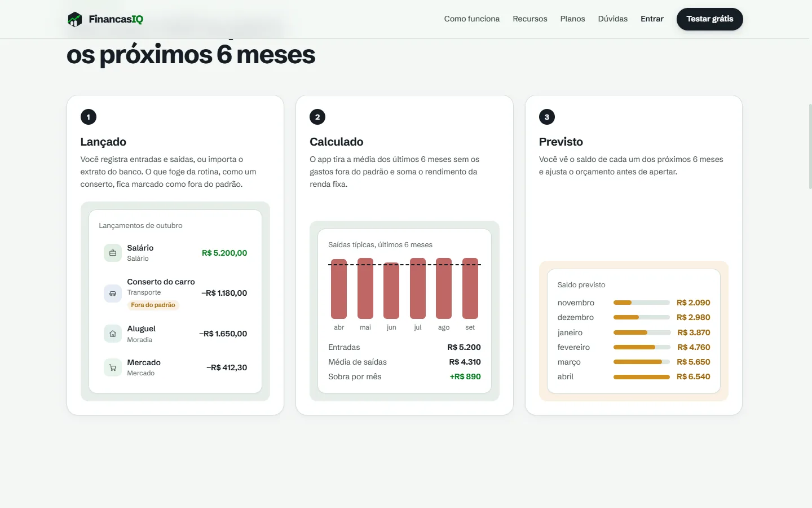Click the page vertical scrollbar
The image size is (812, 508).
tap(810, 147)
